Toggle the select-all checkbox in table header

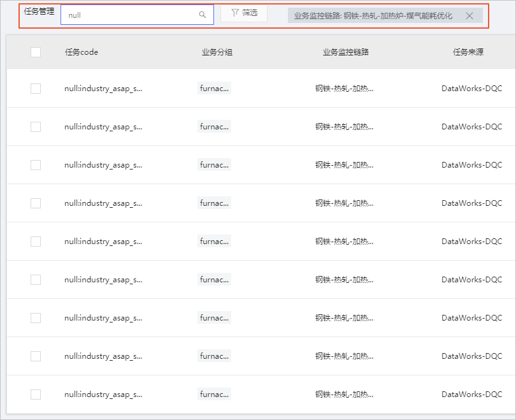pos(36,52)
